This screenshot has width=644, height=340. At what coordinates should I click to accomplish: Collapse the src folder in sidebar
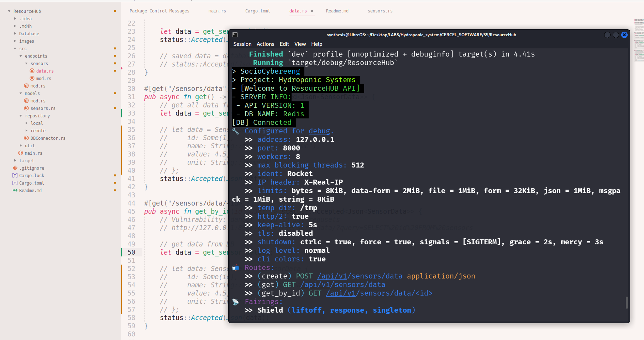pyautogui.click(x=15, y=49)
